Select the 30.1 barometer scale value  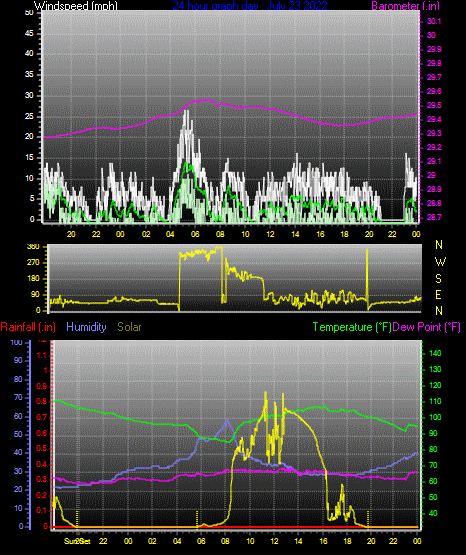click(x=434, y=21)
